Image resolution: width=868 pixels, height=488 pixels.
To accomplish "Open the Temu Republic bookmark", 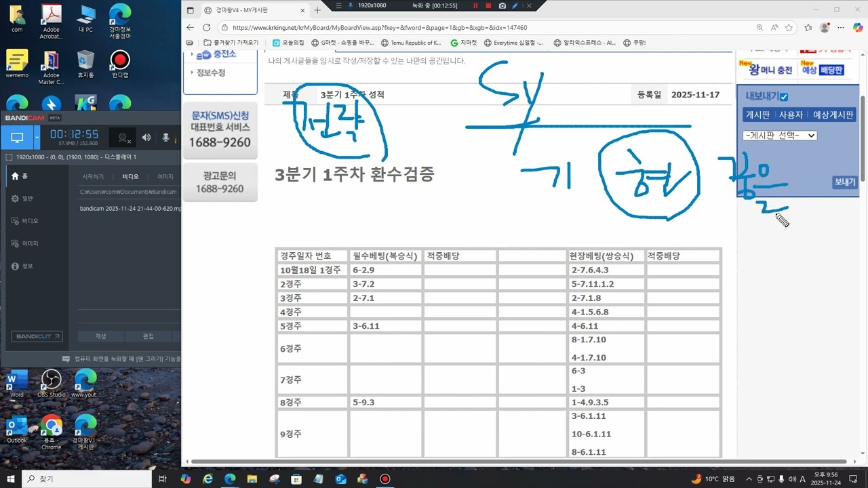I will tap(411, 43).
